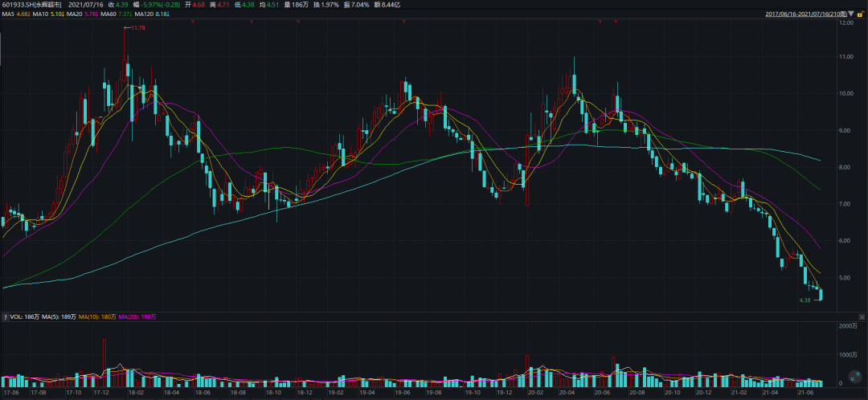Click the 11.78 peak price annotation
This screenshot has height=400, width=868.
(x=137, y=27)
